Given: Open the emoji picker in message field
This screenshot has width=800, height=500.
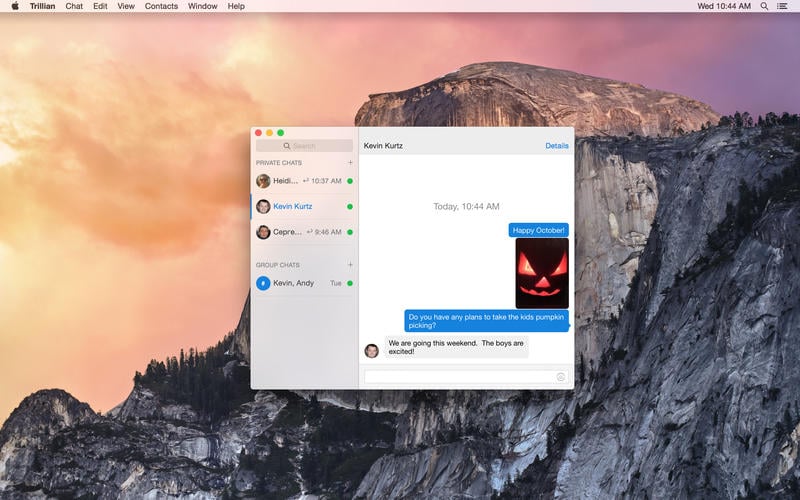Looking at the screenshot, I should [x=561, y=377].
